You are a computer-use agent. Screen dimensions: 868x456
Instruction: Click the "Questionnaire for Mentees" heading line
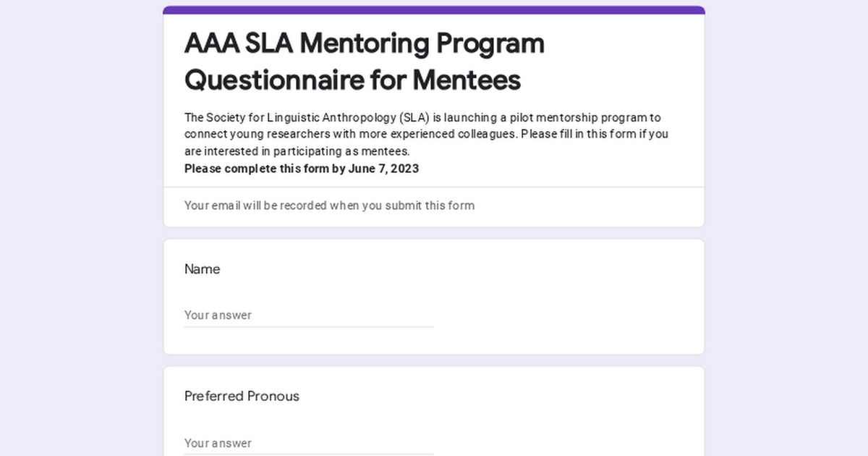pos(352,80)
